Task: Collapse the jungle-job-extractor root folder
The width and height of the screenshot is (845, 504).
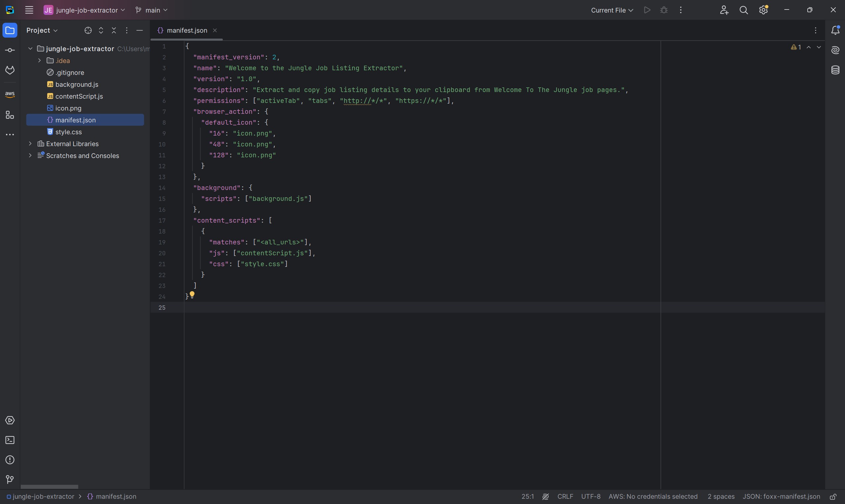Action: tap(30, 48)
